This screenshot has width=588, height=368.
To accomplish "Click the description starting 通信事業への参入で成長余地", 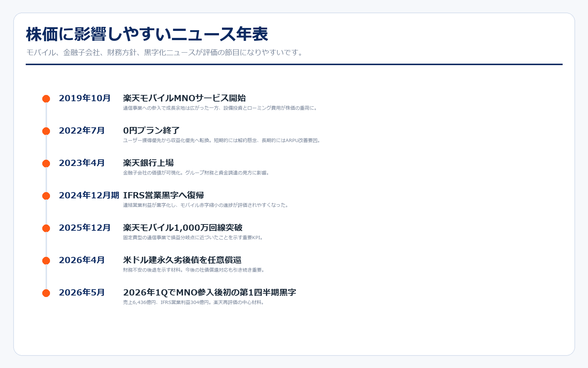I will point(220,108).
